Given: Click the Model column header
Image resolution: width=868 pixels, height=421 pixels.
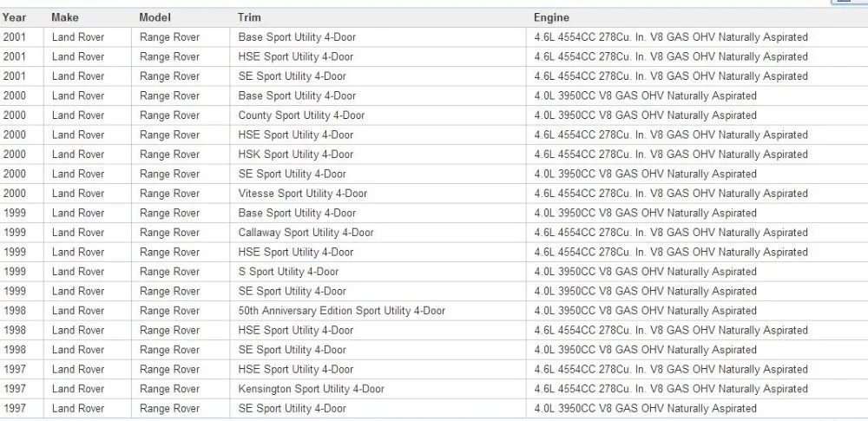Looking at the screenshot, I should pyautogui.click(x=155, y=17).
